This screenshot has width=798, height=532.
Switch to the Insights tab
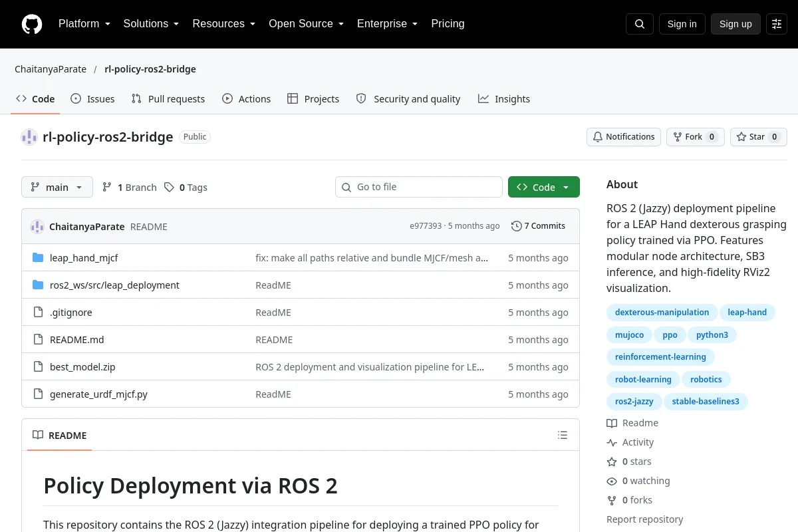(504, 99)
